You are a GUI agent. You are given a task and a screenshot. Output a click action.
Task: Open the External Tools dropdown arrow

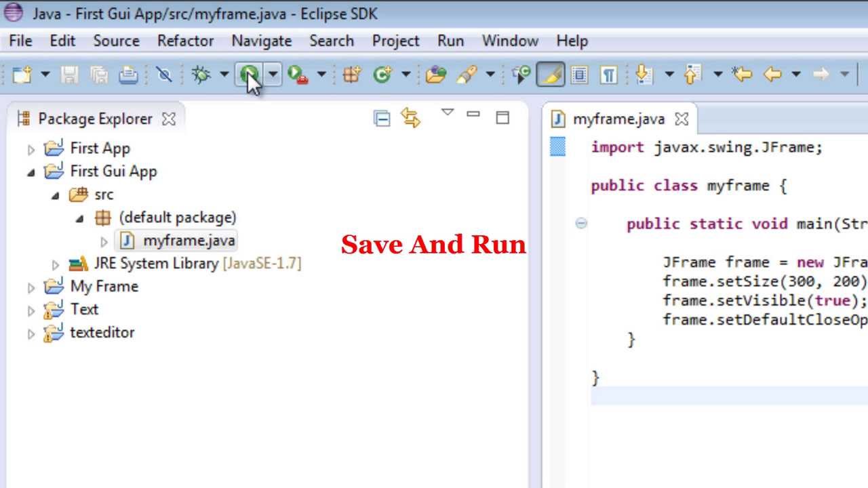click(x=321, y=74)
